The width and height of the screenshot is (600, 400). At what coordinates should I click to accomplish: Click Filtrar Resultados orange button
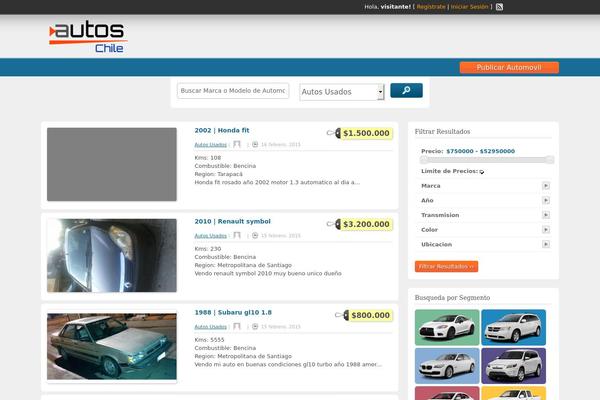[x=446, y=266]
